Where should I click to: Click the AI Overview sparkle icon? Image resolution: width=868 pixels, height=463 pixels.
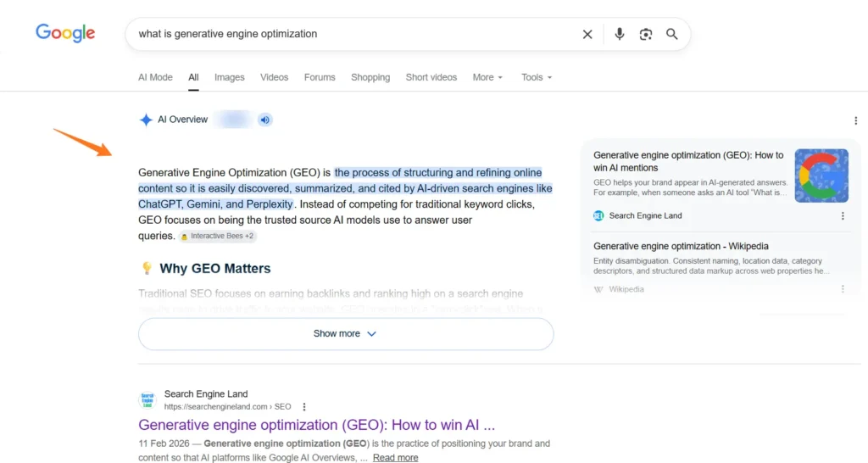(x=146, y=120)
